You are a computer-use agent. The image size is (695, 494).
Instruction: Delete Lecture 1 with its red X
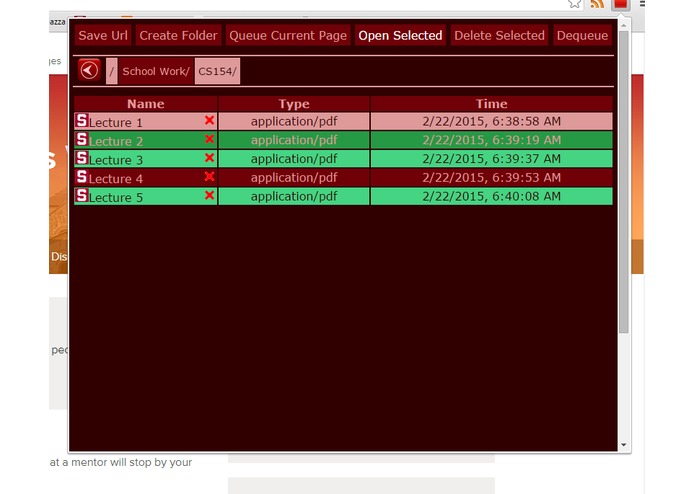point(210,120)
